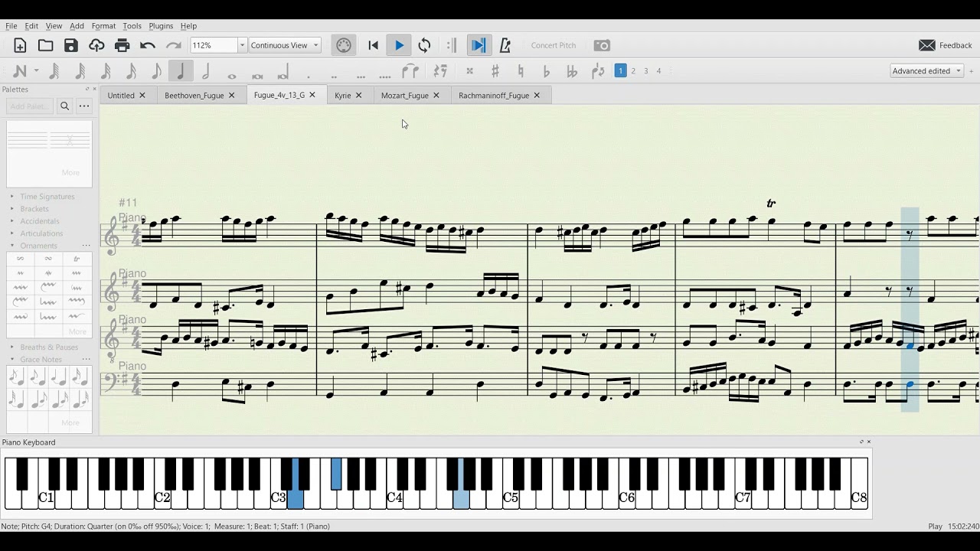Flip note direction icon
This screenshot has height=551, width=980.
coord(598,71)
